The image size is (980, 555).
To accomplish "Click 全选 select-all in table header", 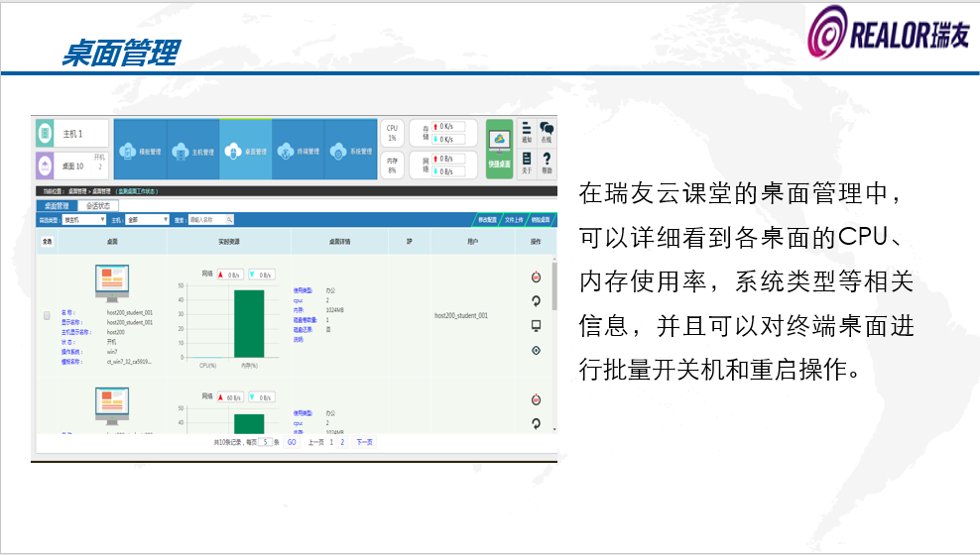I will coord(47,241).
